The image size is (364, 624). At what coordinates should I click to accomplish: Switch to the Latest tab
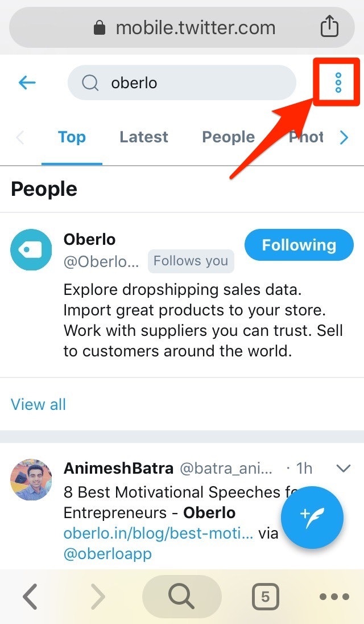point(144,137)
